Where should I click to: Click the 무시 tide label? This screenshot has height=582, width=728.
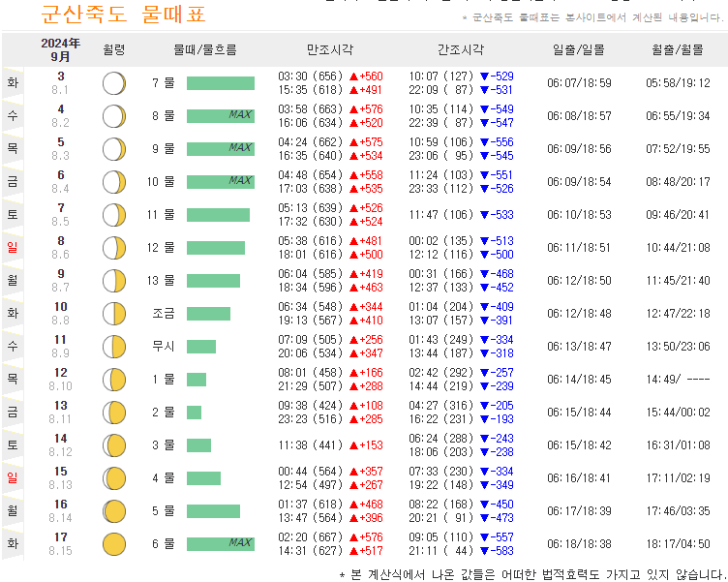tap(164, 347)
